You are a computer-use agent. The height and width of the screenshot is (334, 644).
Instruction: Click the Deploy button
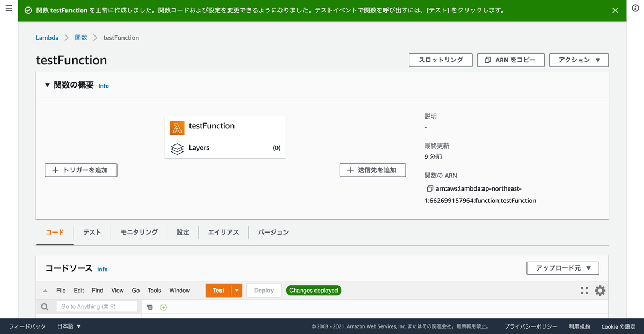[x=264, y=291]
